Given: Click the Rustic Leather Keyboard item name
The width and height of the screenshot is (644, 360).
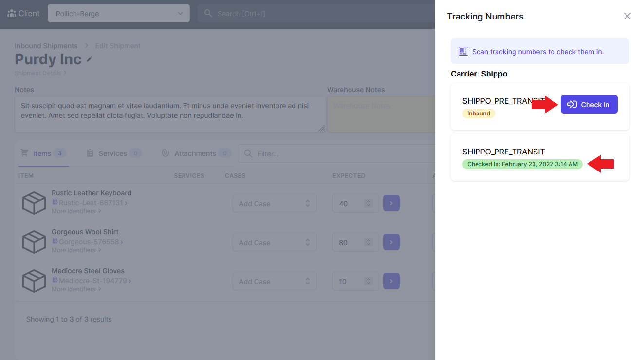Looking at the screenshot, I should (92, 193).
